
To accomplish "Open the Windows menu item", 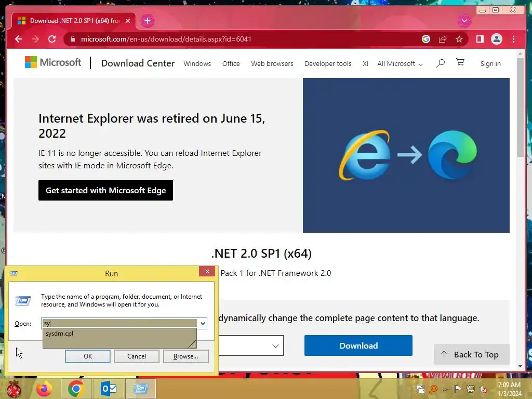I will (197, 63).
